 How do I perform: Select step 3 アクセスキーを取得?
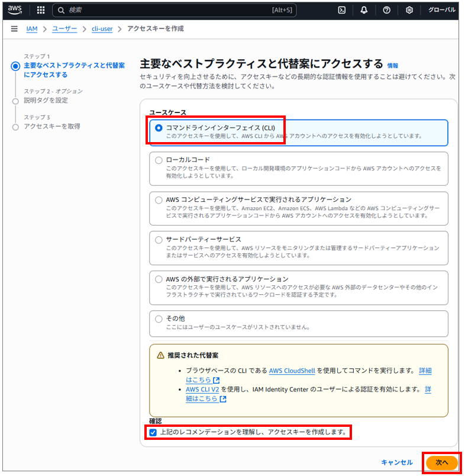(x=52, y=126)
